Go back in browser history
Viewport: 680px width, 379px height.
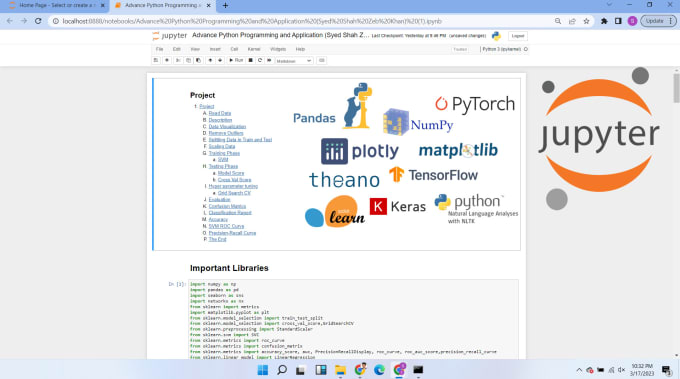coord(10,21)
